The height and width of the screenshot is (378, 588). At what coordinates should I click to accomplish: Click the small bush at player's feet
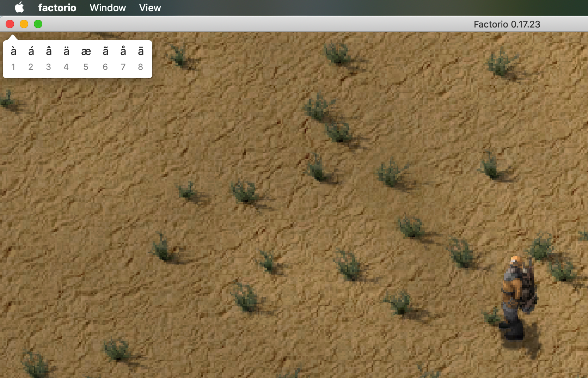click(x=492, y=316)
